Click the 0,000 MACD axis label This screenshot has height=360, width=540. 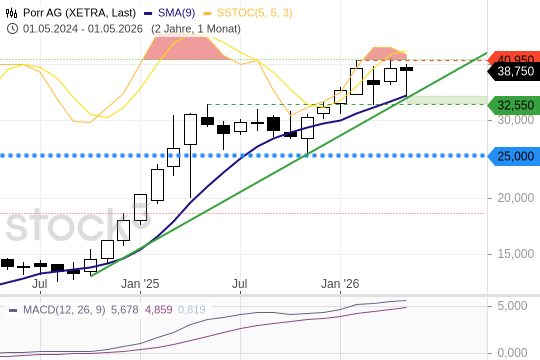tap(512, 353)
